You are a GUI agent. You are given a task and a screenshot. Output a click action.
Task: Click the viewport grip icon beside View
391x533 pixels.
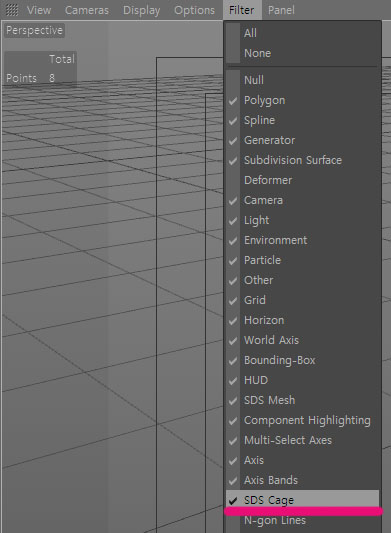[12, 10]
